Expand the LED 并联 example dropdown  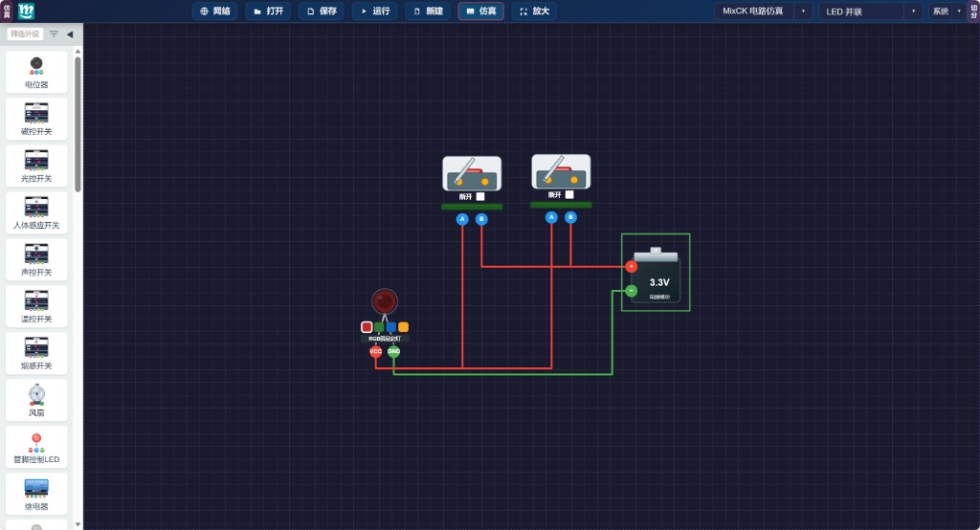pyautogui.click(x=871, y=11)
